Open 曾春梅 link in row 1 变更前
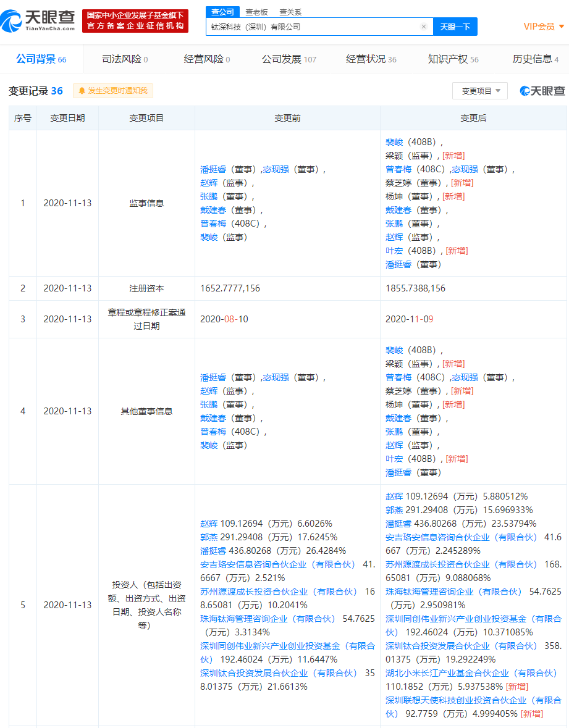The image size is (569, 728). tap(213, 224)
